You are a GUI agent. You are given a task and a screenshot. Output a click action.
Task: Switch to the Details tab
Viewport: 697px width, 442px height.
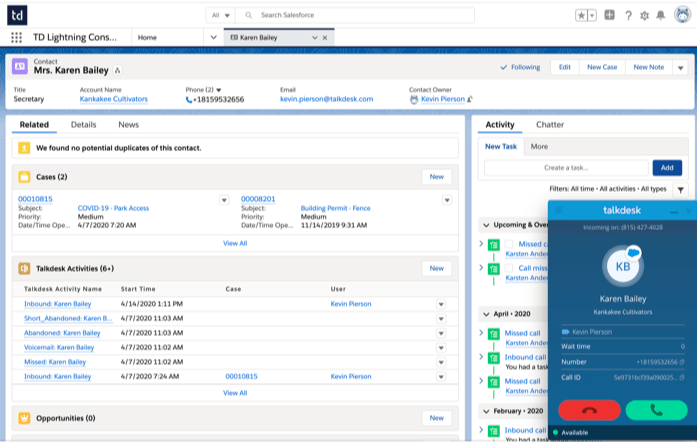[x=84, y=125]
